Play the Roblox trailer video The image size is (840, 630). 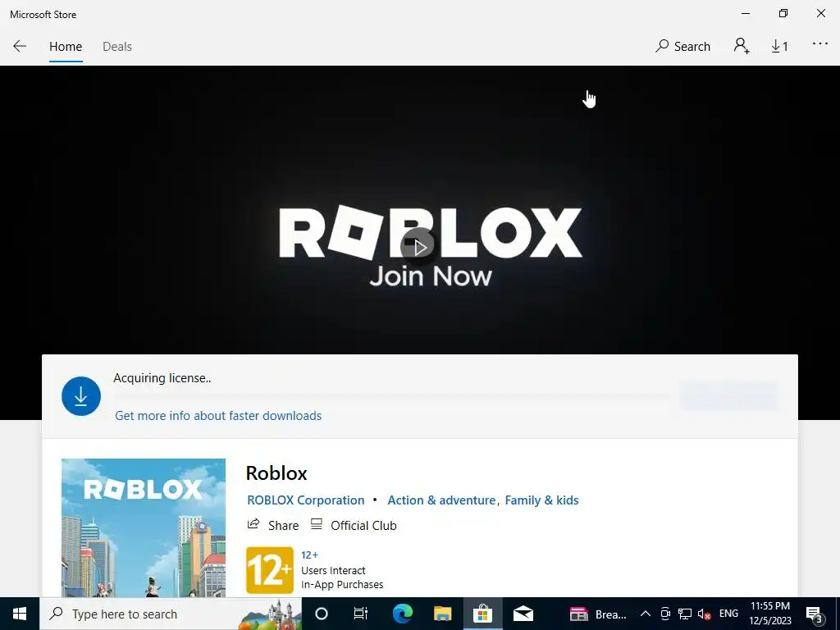(x=418, y=246)
